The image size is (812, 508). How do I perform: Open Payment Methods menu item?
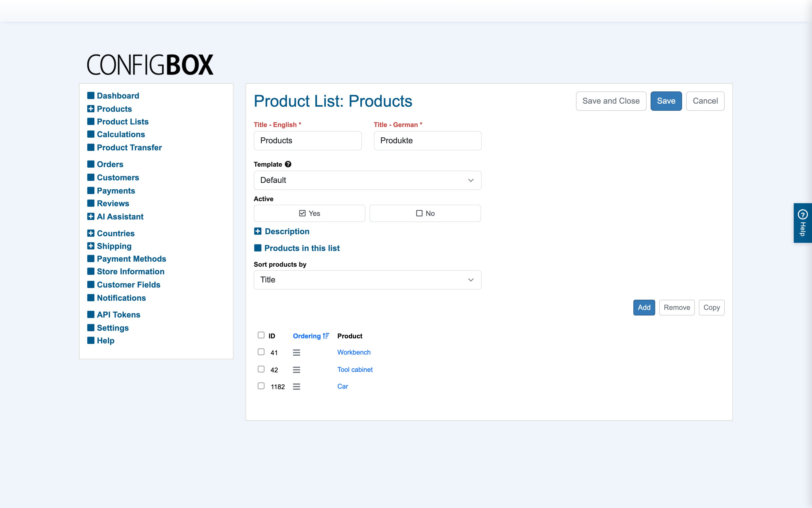pos(131,259)
